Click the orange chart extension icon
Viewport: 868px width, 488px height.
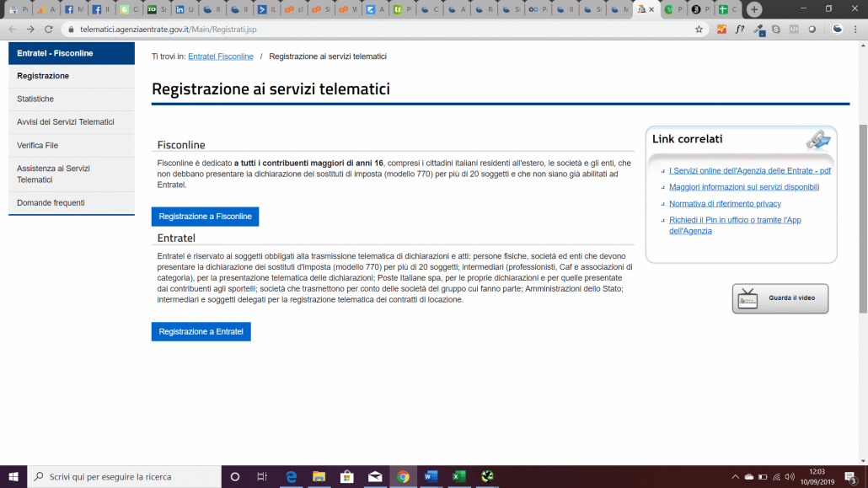pyautogui.click(x=721, y=29)
